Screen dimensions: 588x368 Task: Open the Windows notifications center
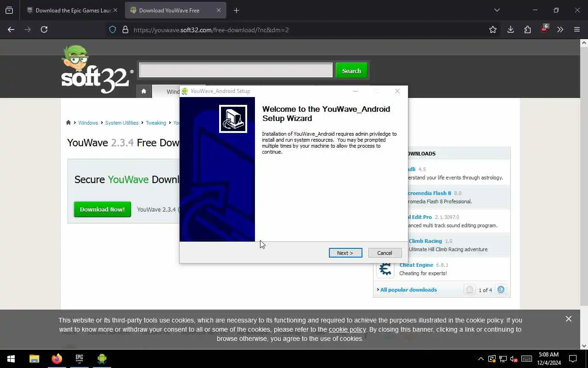573,359
